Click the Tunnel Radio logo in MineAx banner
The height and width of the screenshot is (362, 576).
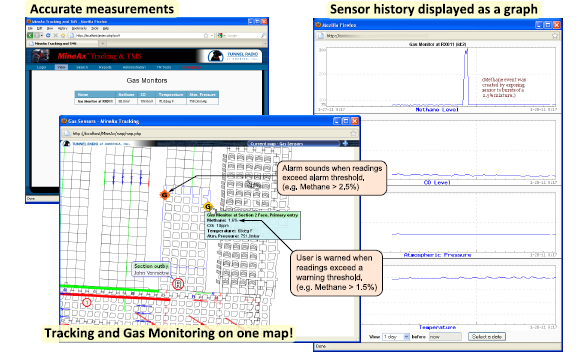233,55
